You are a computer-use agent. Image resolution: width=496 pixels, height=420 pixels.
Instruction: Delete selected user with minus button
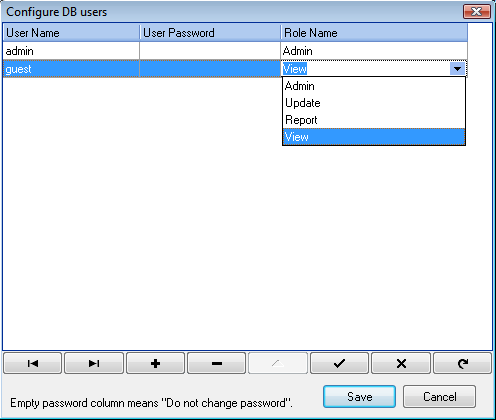coord(217,363)
